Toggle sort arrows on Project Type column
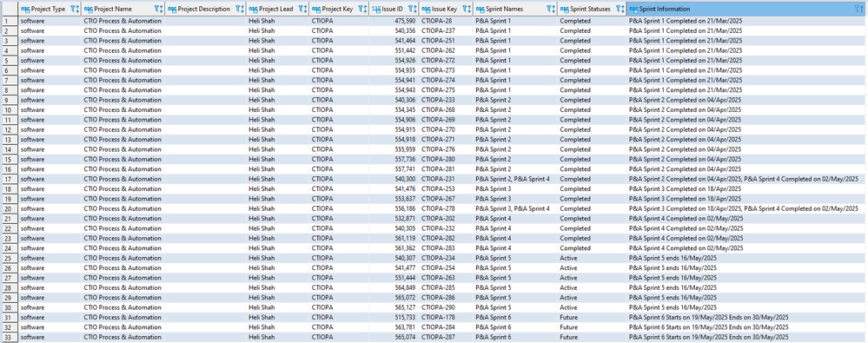 [77, 9]
